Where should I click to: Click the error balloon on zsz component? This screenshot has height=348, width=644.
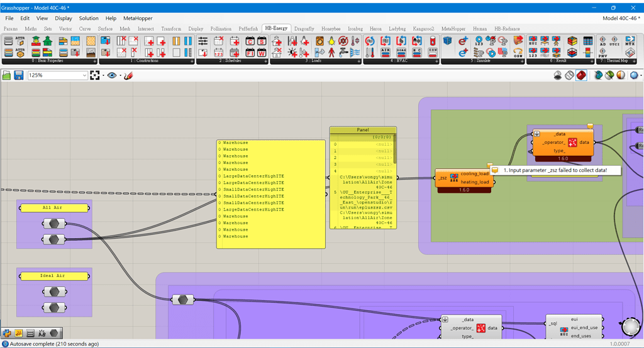point(489,165)
